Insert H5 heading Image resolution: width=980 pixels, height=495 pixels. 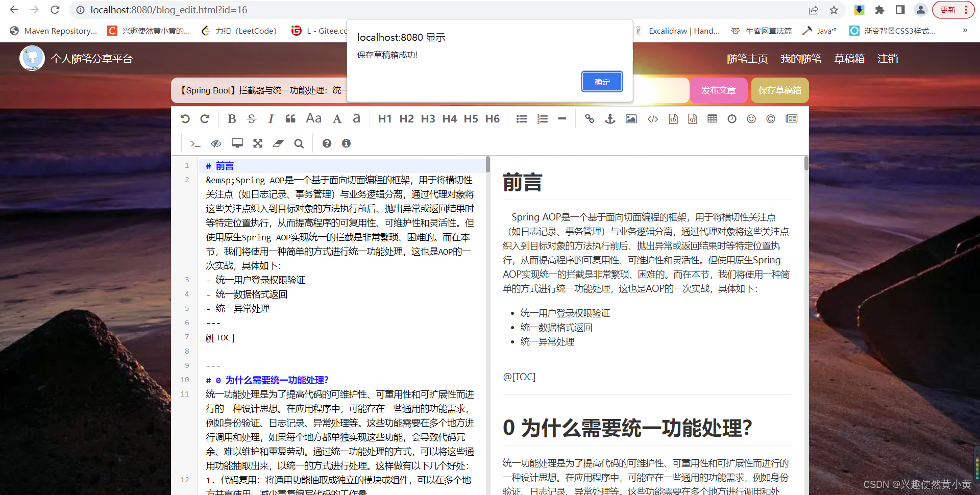point(471,119)
